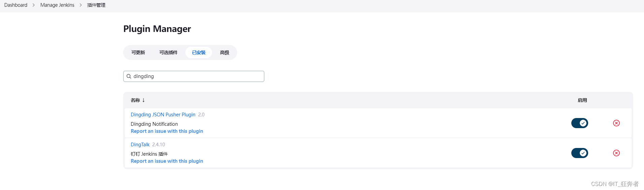644x190 pixels.
Task: Uninstall the DingTalk plugin via red X
Action: (616, 153)
